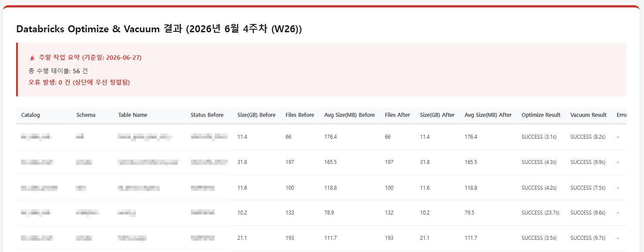Click the 176.4 value under Avg Size(MB) Before
This screenshot has width=644, height=252.
(x=331, y=137)
